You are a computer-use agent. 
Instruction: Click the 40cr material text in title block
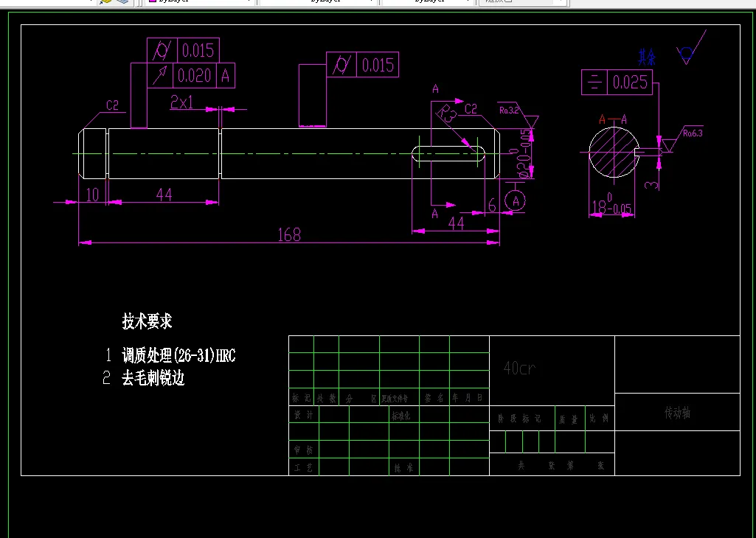tap(519, 368)
